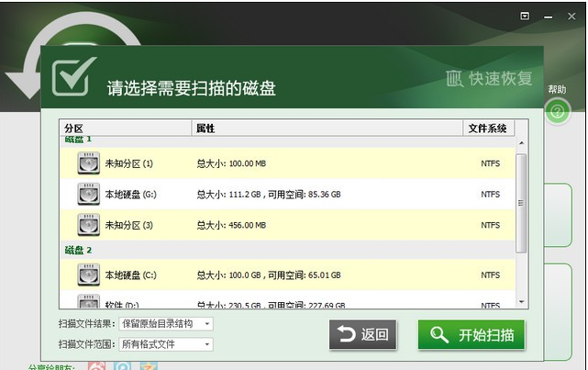Start scan with 开始扫描 button
The height and width of the screenshot is (370, 588).
pos(472,334)
